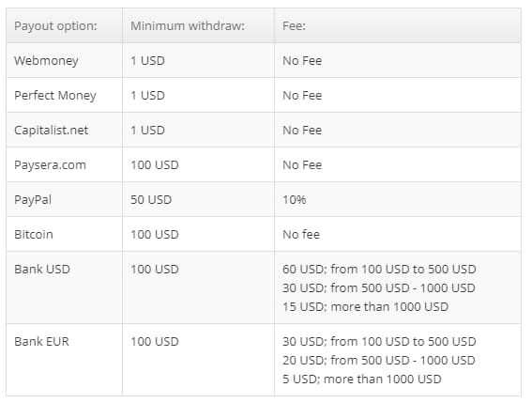Click the Capitalist.net payout option
This screenshot has height=403, width=532.
click(52, 131)
